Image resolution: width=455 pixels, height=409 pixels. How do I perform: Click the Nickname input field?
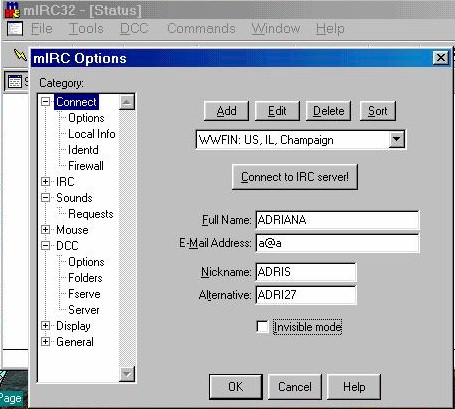[306, 272]
